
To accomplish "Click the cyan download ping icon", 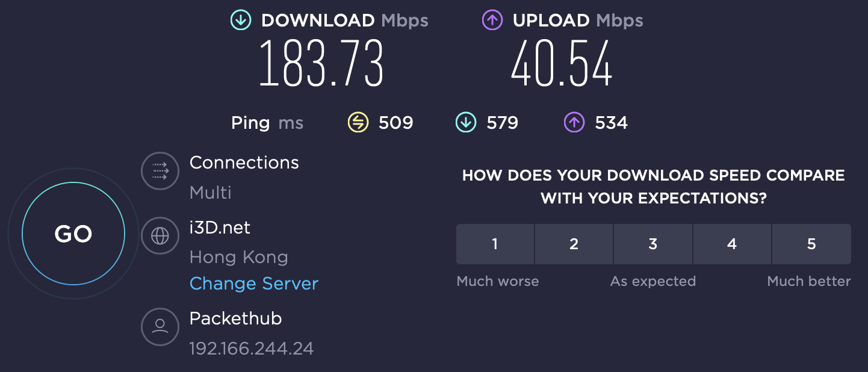I will click(x=466, y=123).
